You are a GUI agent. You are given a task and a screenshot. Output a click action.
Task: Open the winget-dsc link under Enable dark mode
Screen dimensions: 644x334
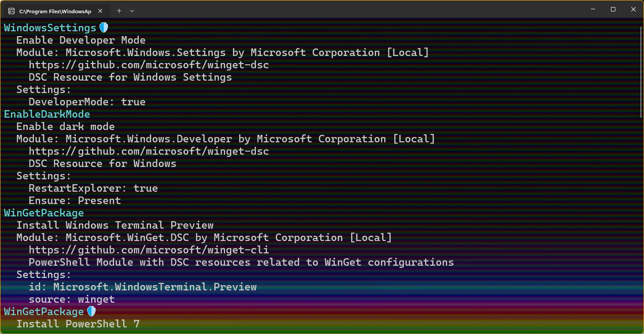click(x=148, y=151)
